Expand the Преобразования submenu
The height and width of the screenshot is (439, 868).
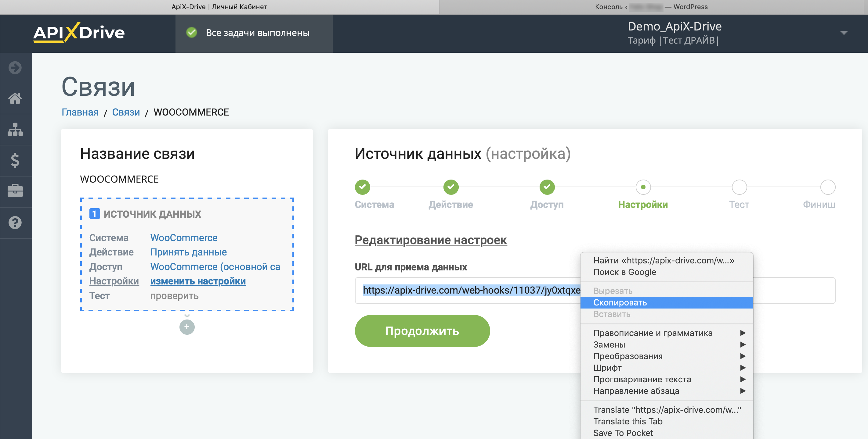[667, 356]
